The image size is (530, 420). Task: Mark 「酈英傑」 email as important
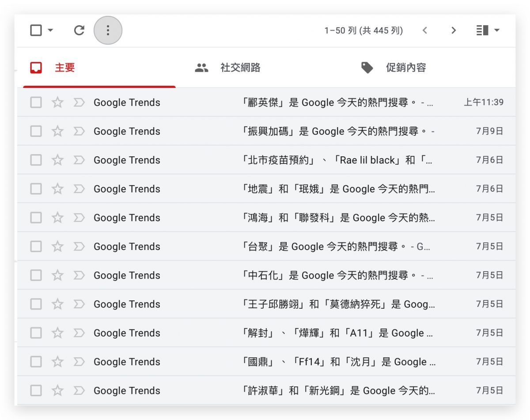tap(79, 102)
